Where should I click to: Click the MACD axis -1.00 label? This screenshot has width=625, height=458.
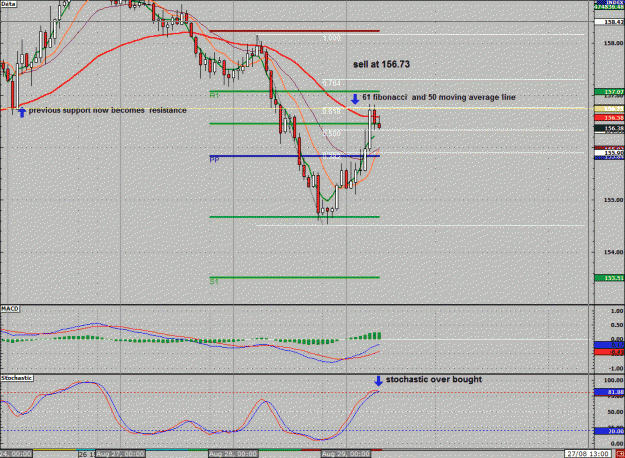pos(616,368)
